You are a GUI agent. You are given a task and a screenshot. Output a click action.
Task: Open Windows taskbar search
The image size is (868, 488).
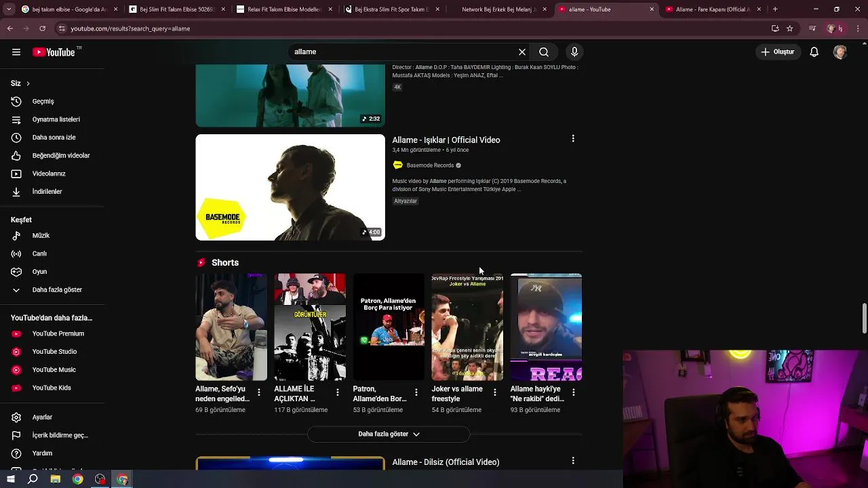33,479
